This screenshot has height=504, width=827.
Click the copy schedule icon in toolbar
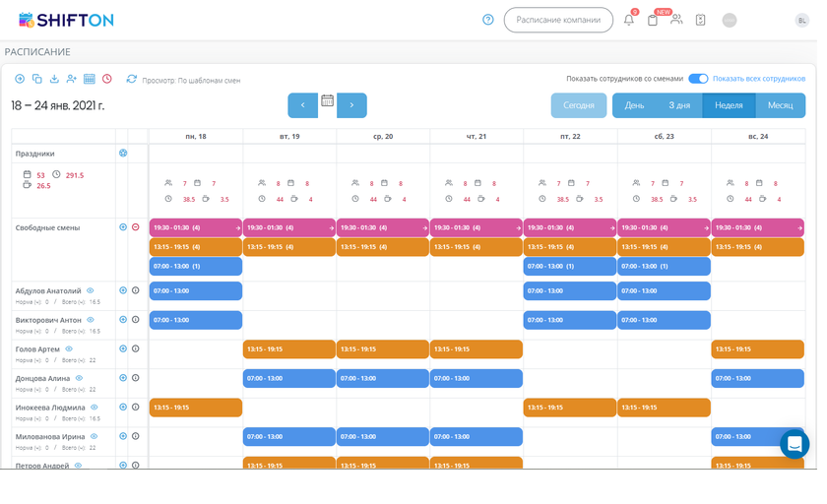[x=37, y=79]
